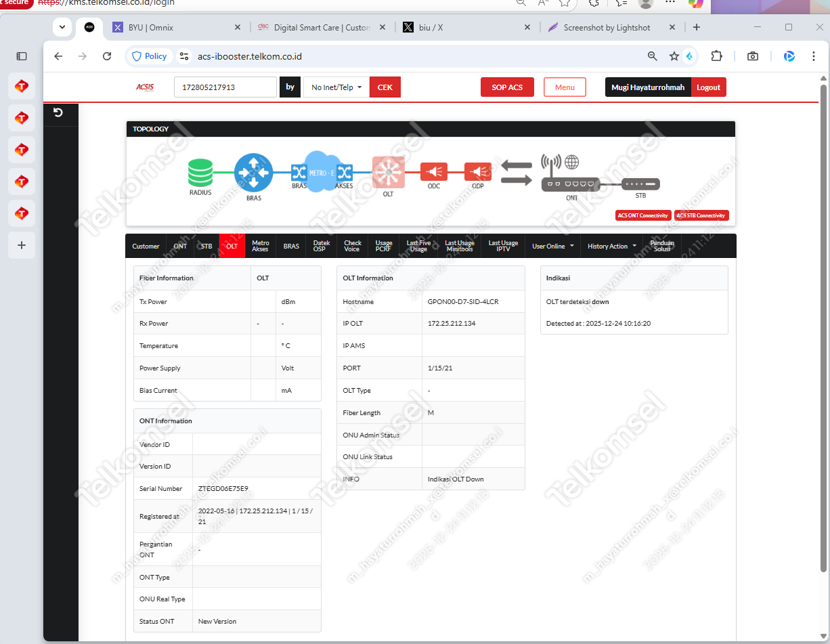This screenshot has width=830, height=644.
Task: Click the PORT value 1/15/21
Action: [440, 368]
